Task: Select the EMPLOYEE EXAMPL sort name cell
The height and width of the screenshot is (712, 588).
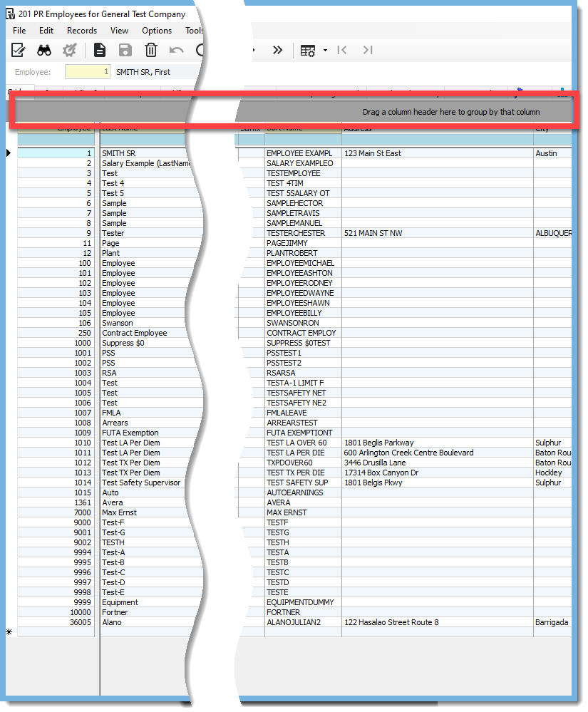Action: [304, 153]
